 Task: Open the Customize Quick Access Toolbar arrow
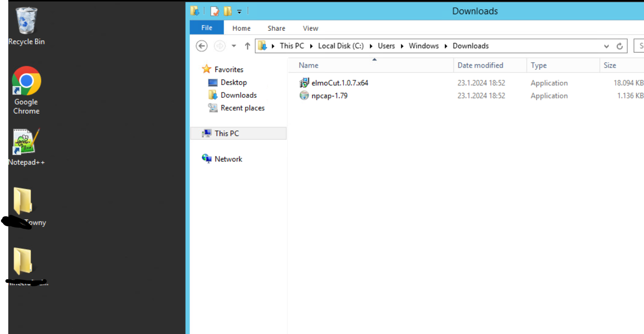pyautogui.click(x=239, y=11)
